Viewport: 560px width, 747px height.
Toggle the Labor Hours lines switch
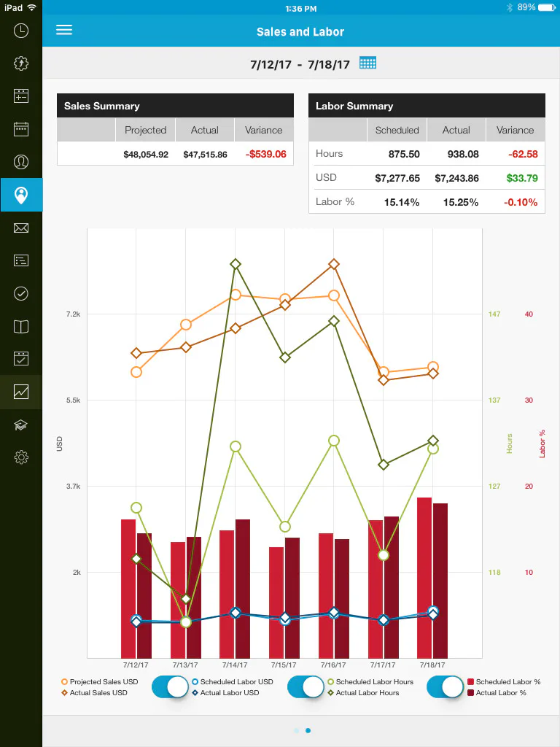(445, 687)
